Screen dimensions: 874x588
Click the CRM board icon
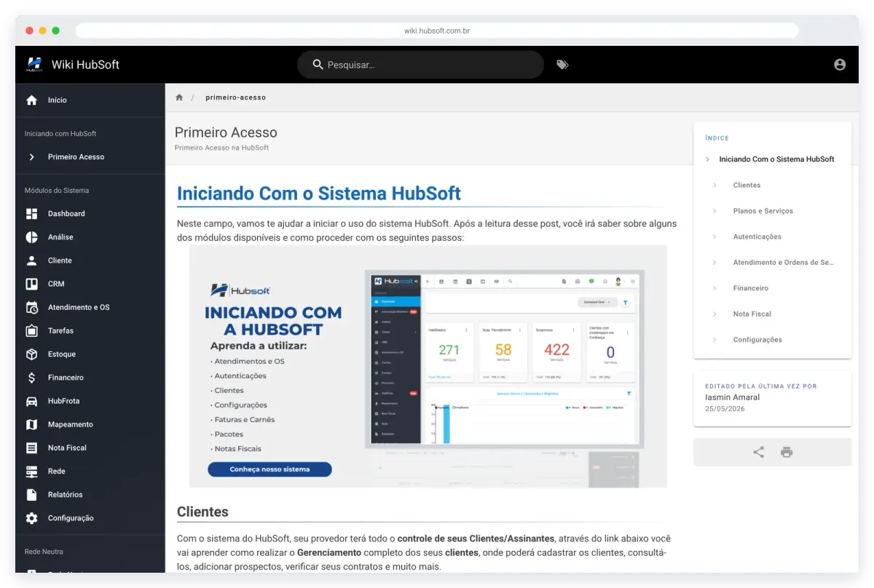[31, 284]
